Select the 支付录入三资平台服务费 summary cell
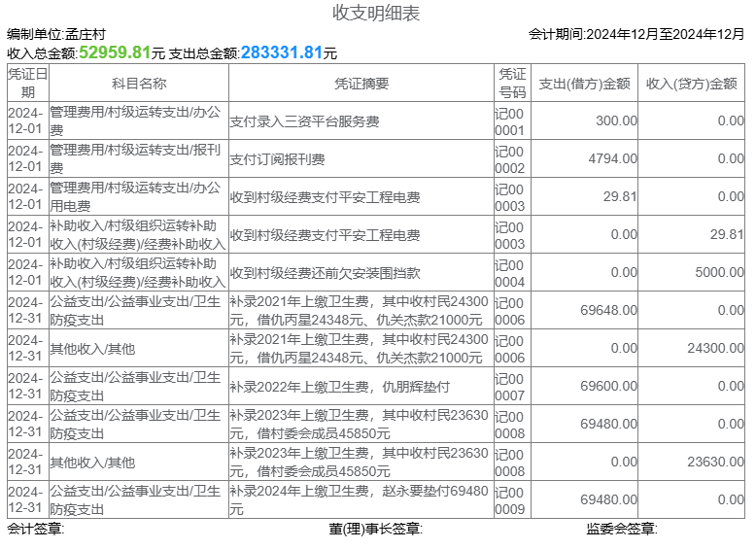This screenshot has height=549, width=756. [304, 121]
